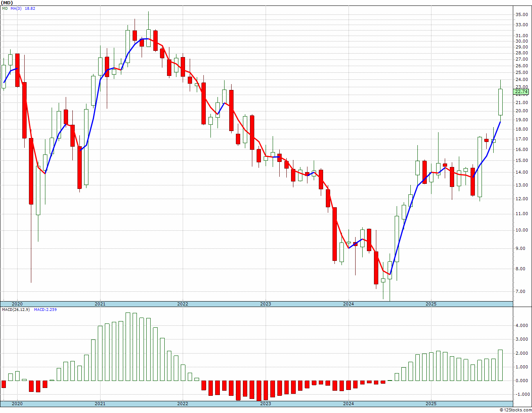
Task: Click the "(MD)" ticker title
Action: click(x=7, y=3)
